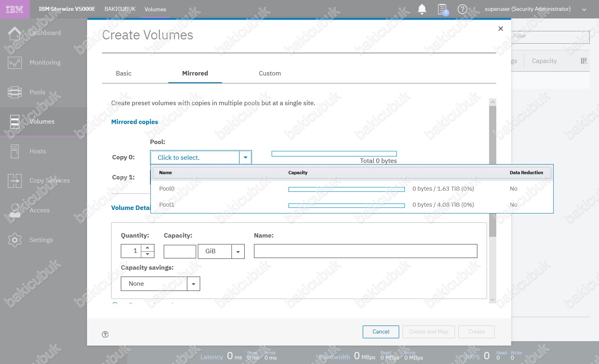This screenshot has width=599, height=364.
Task: Click the Copy Services icon in sidebar
Action: (15, 181)
